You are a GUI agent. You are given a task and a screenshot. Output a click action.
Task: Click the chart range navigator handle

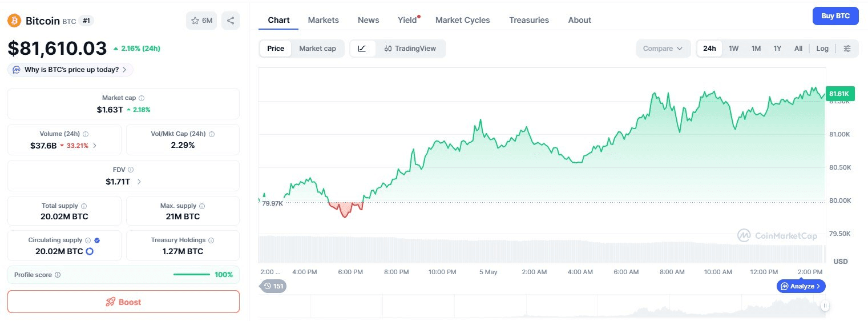pyautogui.click(x=825, y=306)
